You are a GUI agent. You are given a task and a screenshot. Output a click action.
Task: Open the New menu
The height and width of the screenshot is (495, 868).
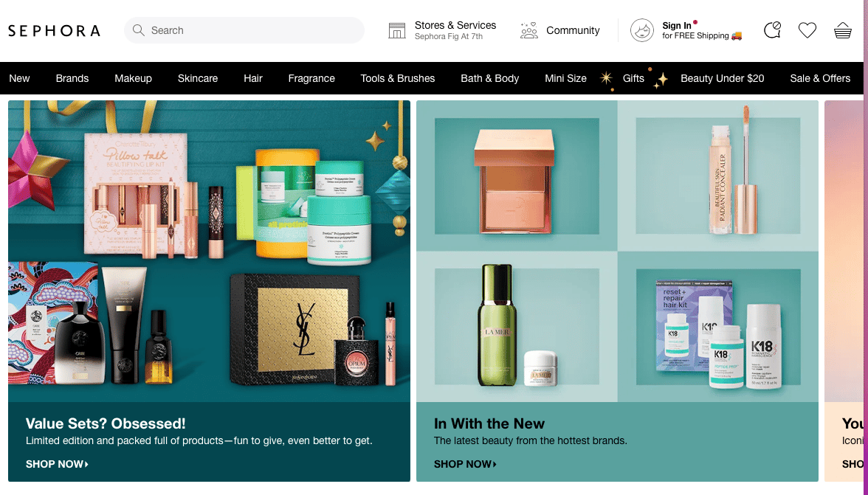(x=19, y=78)
